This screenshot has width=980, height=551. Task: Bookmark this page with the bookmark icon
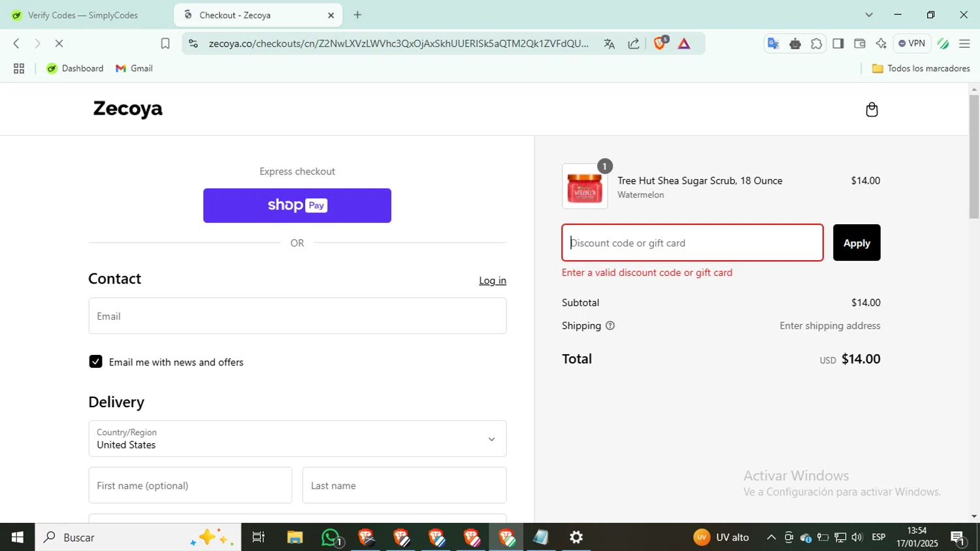tap(165, 44)
